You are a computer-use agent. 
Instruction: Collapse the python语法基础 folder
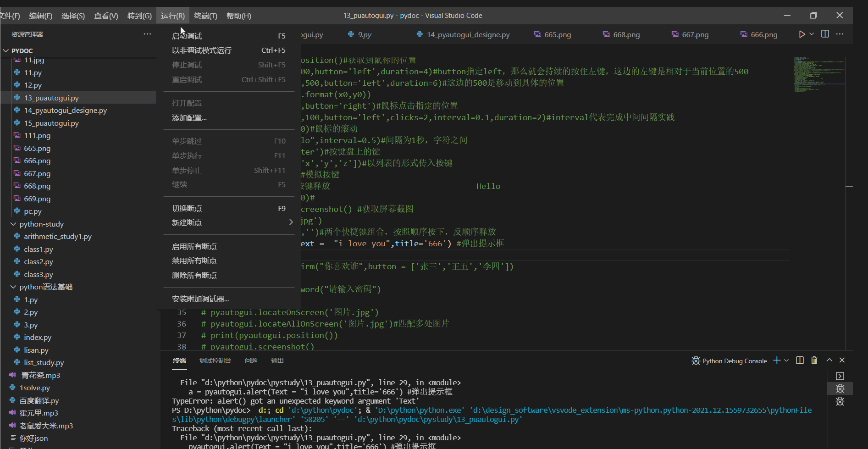pos(13,287)
